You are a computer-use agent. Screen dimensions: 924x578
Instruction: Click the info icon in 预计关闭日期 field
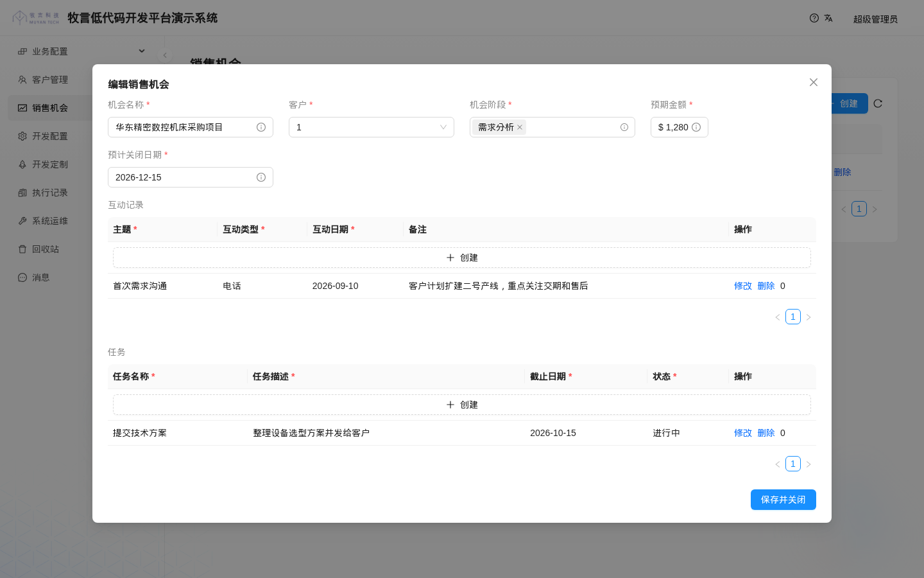coord(261,177)
